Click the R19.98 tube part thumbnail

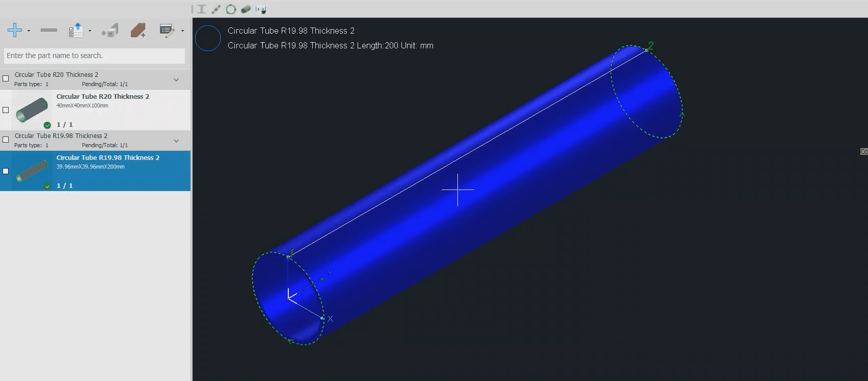tap(32, 171)
